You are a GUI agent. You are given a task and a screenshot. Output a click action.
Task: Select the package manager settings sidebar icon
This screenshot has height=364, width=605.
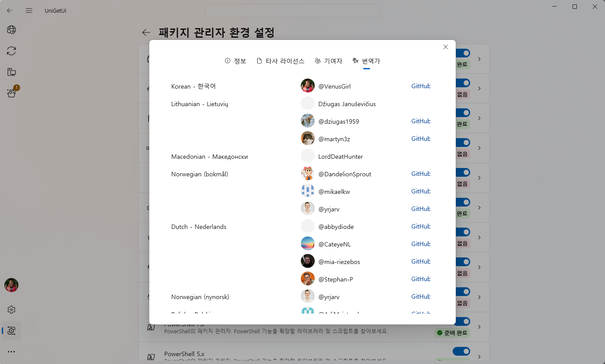11,331
